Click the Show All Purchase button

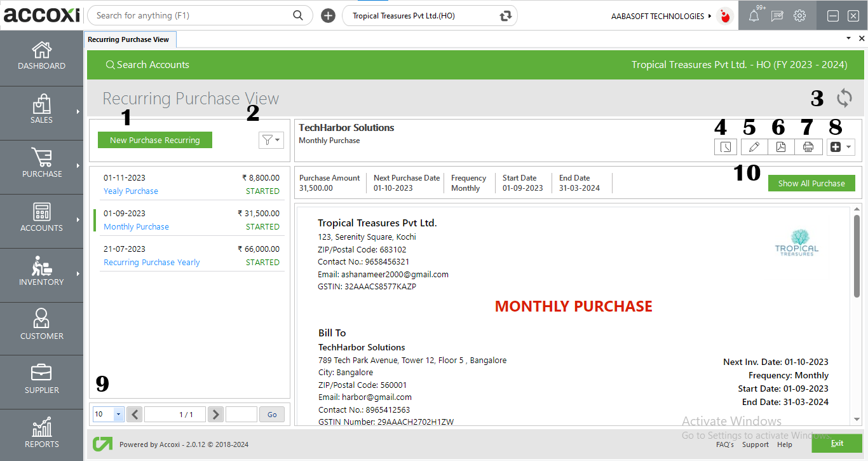tap(811, 183)
